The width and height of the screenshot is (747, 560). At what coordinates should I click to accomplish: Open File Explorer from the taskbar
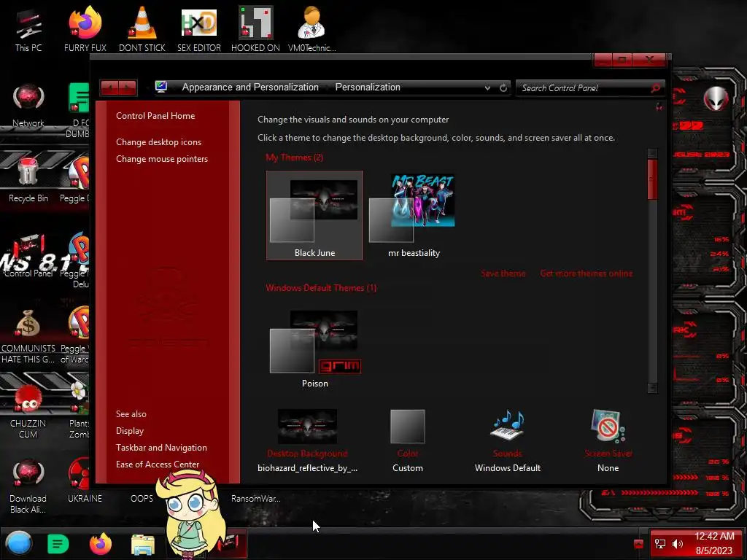(x=142, y=544)
